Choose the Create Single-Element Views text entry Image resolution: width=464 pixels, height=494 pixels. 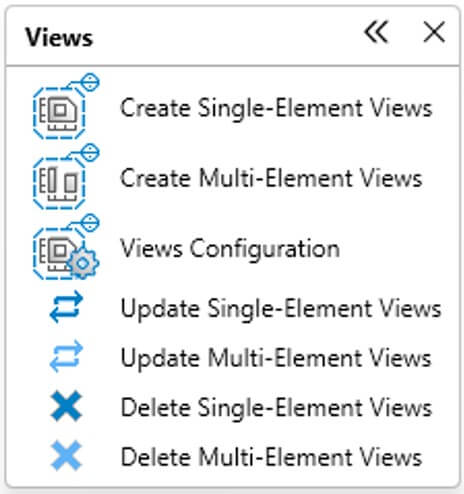pos(276,108)
